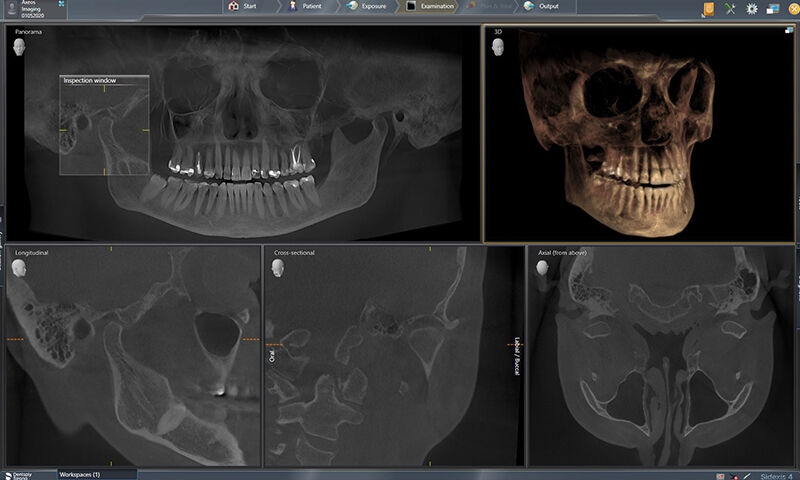
Task: Click the head orientation icon in Panorama view
Action: [x=20, y=48]
